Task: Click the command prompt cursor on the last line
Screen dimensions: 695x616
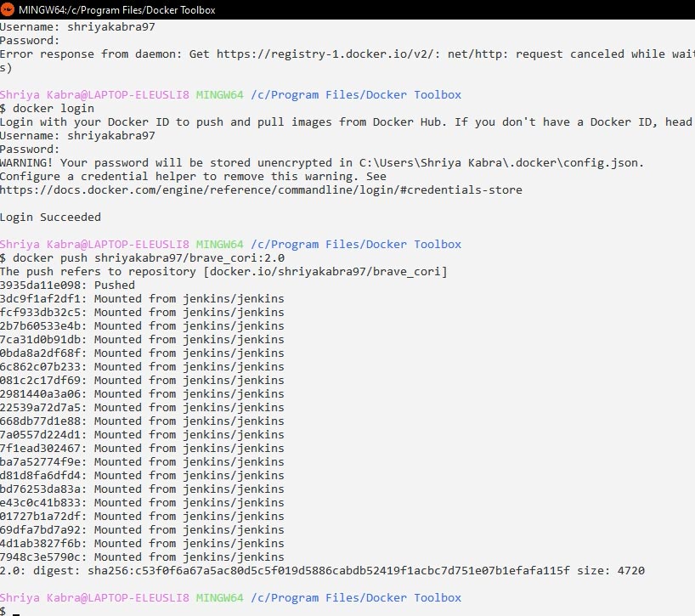Action: coord(16,611)
